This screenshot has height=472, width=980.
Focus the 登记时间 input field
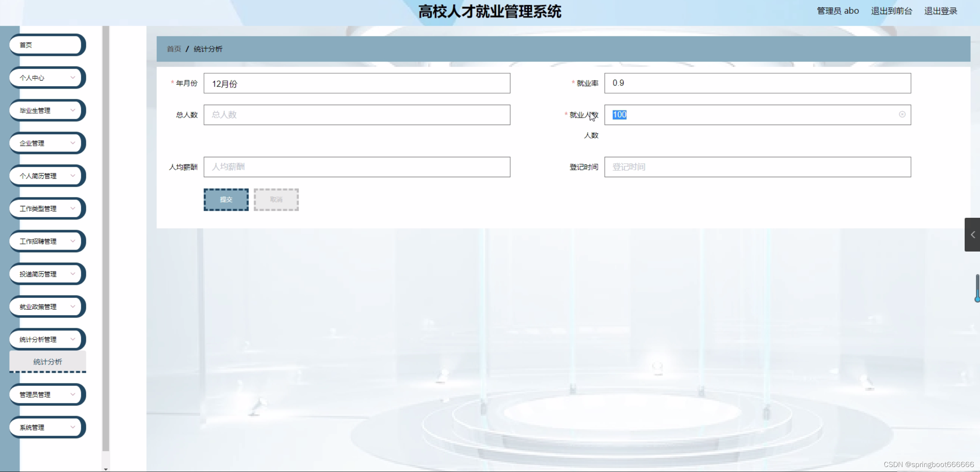coord(757,167)
